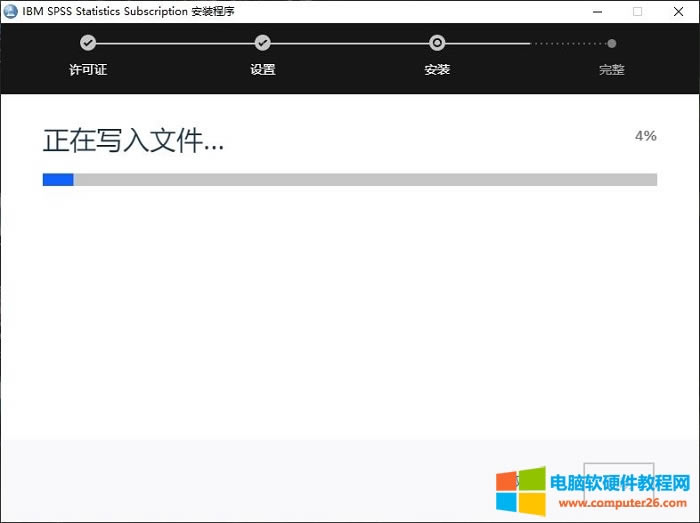The image size is (700, 523).
Task: Click the 完整 final step dot icon
Action: tap(611, 43)
